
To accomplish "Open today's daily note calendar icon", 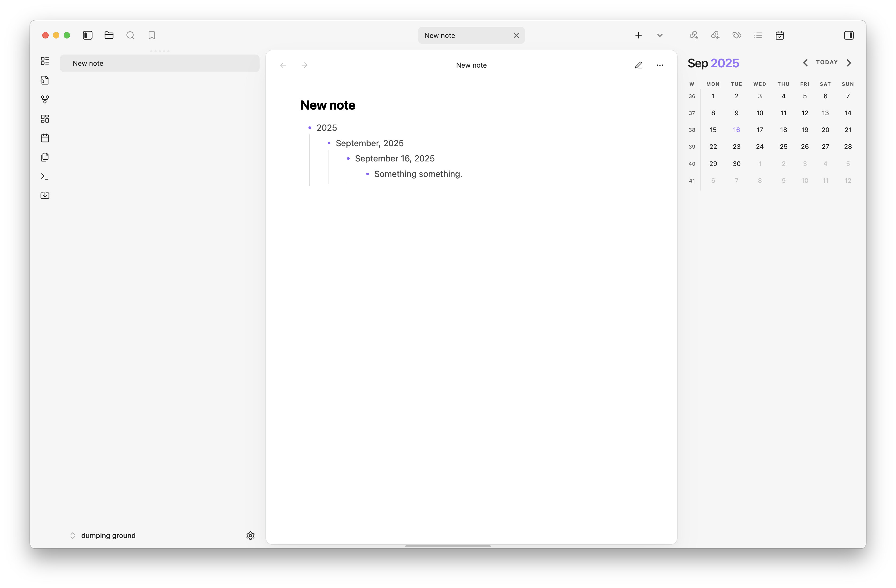I will (45, 138).
